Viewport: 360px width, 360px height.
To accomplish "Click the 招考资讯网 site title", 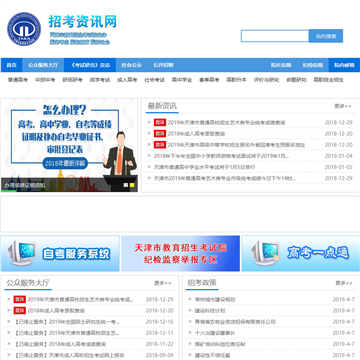I will tap(83, 22).
